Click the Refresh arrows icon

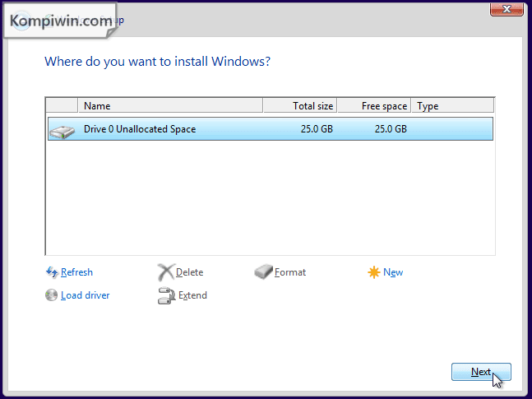pos(52,272)
